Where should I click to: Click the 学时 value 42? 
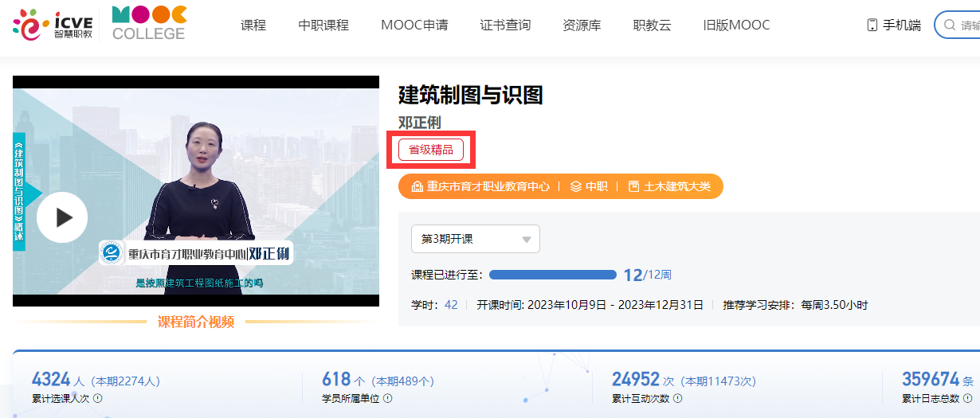(451, 305)
